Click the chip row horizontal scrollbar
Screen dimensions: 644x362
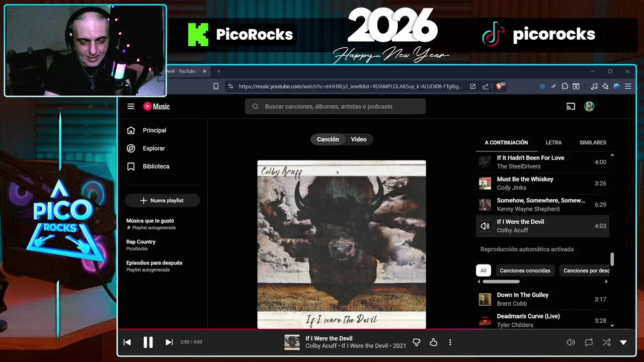point(501,282)
